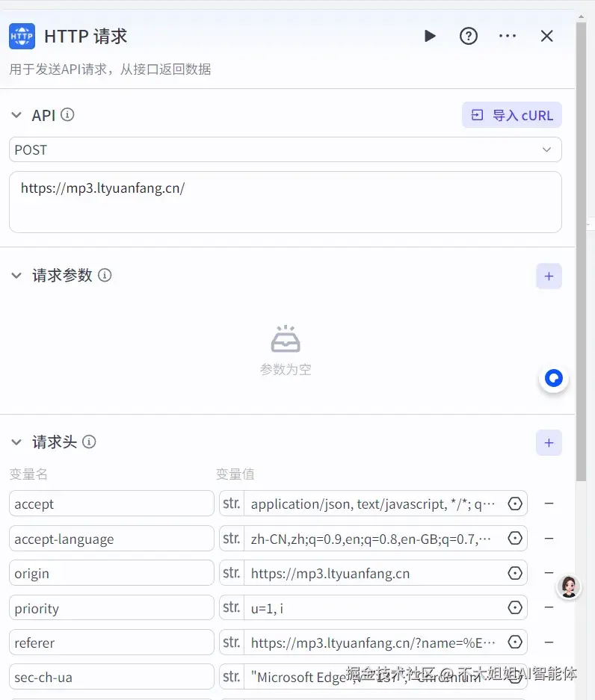The height and width of the screenshot is (700, 595).
Task: Click the panel vertical scrollbar
Action: click(581, 250)
